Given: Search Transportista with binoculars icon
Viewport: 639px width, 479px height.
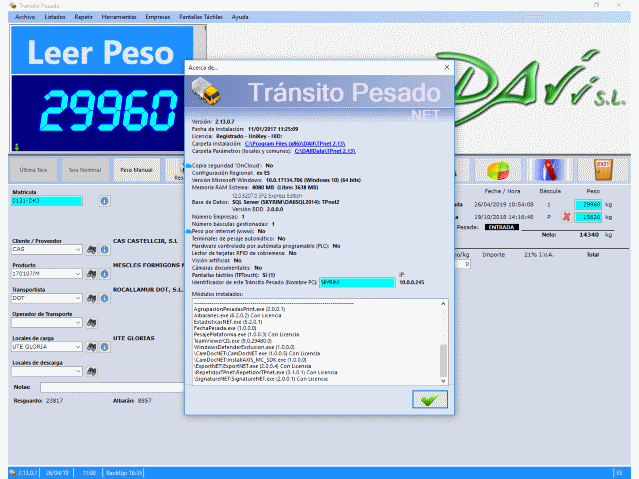Looking at the screenshot, I should tap(92, 298).
